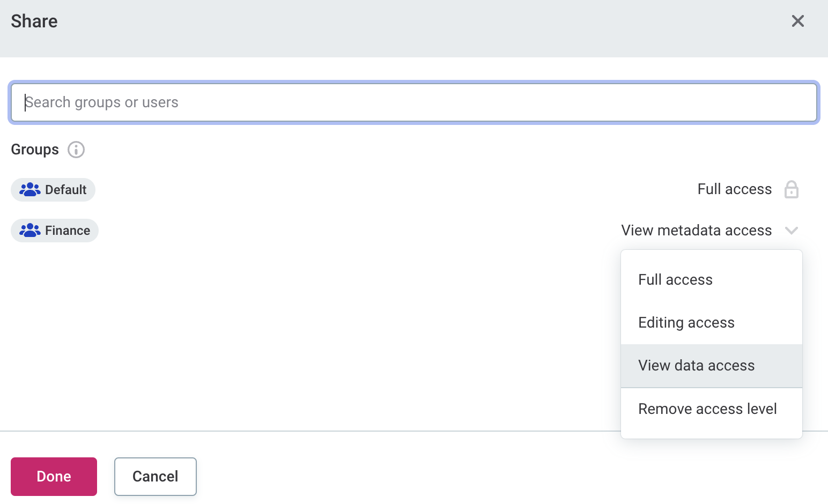Screen dimensions: 828x504
Task: Click the Groups section heading
Action: pyautogui.click(x=35, y=150)
